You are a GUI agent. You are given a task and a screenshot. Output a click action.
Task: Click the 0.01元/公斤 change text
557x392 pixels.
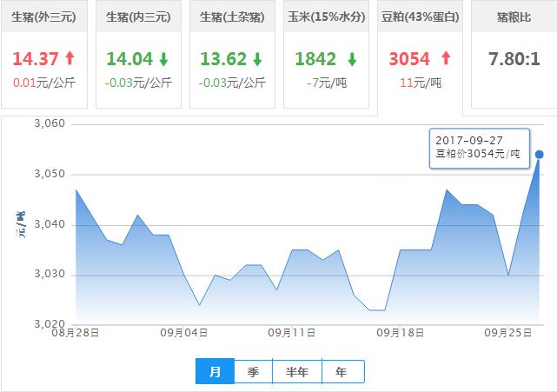(44, 83)
